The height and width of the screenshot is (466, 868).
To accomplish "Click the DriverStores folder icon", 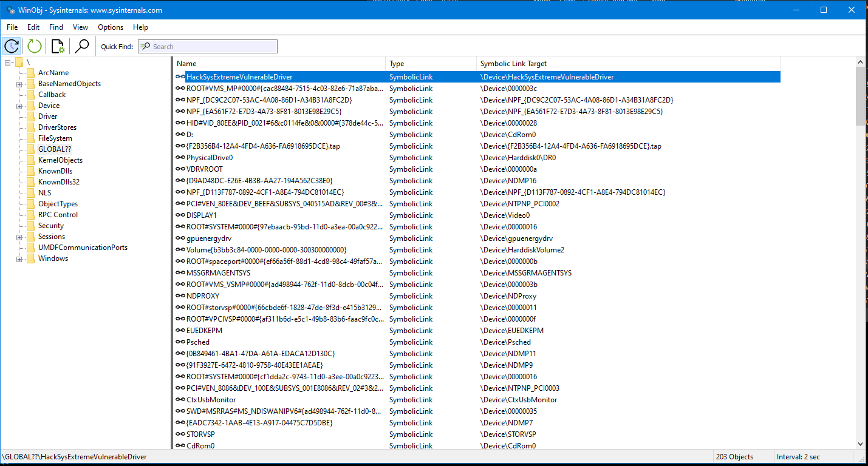I will click(x=30, y=127).
